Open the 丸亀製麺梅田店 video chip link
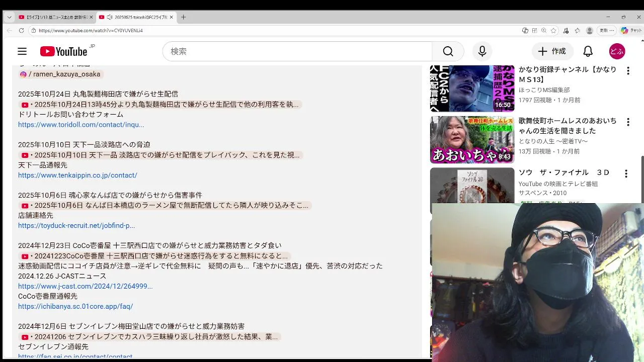Image resolution: width=644 pixels, height=362 pixels. click(x=160, y=105)
